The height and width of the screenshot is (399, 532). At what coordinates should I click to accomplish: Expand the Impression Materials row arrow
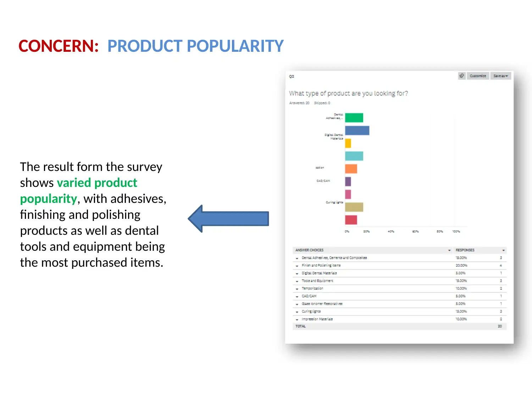pyautogui.click(x=297, y=320)
